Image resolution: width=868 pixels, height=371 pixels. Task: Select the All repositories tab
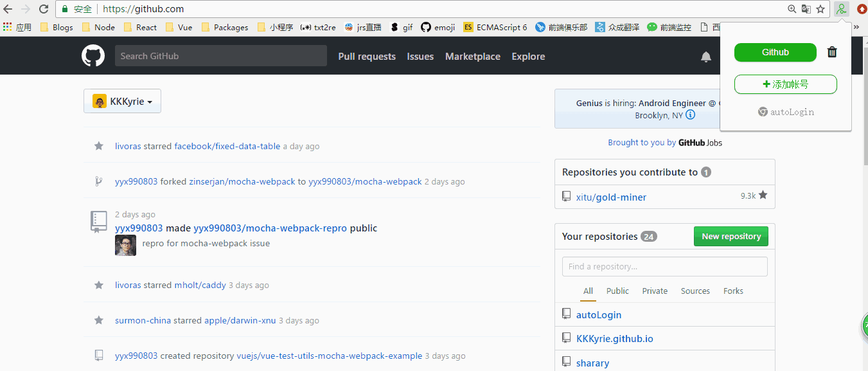(588, 291)
